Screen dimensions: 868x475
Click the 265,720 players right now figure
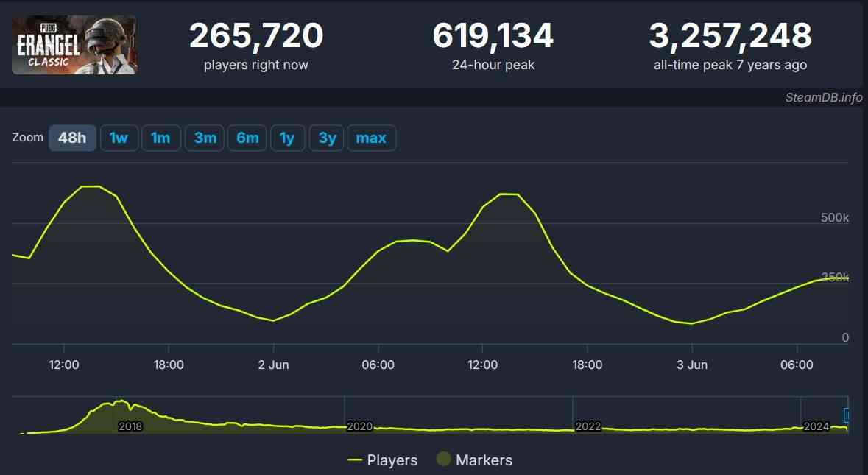(x=255, y=36)
